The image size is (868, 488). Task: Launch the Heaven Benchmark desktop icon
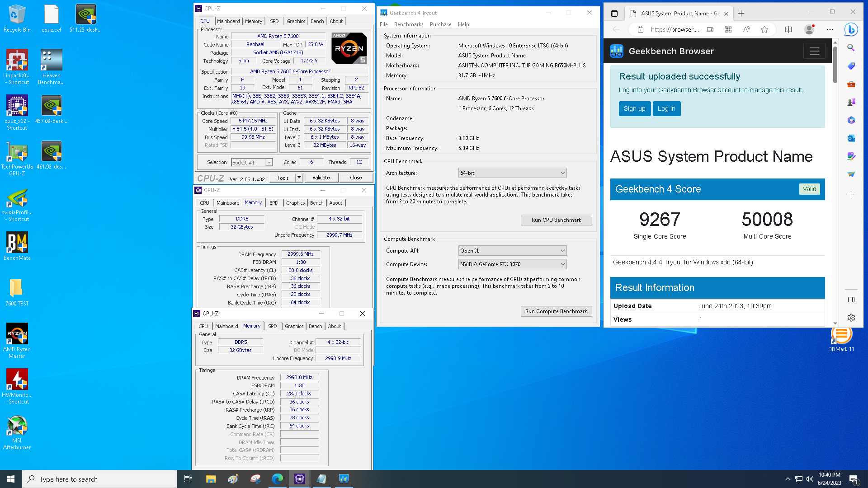point(52,67)
